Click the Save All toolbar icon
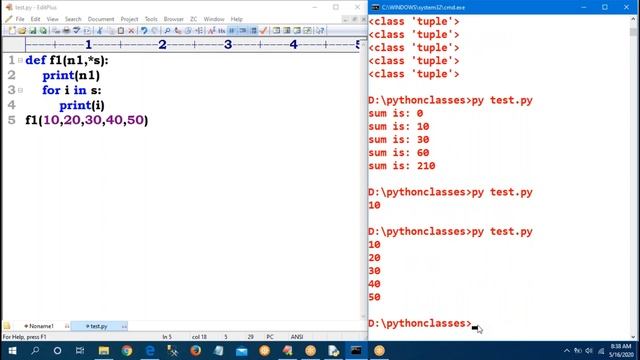This screenshot has width=640, height=360. 43,31
